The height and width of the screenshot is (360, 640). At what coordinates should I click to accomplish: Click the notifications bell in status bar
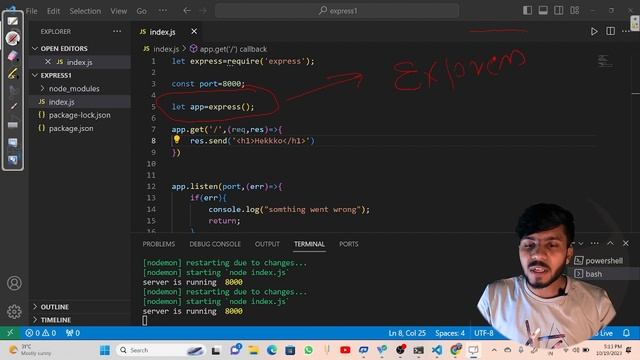(x=627, y=333)
